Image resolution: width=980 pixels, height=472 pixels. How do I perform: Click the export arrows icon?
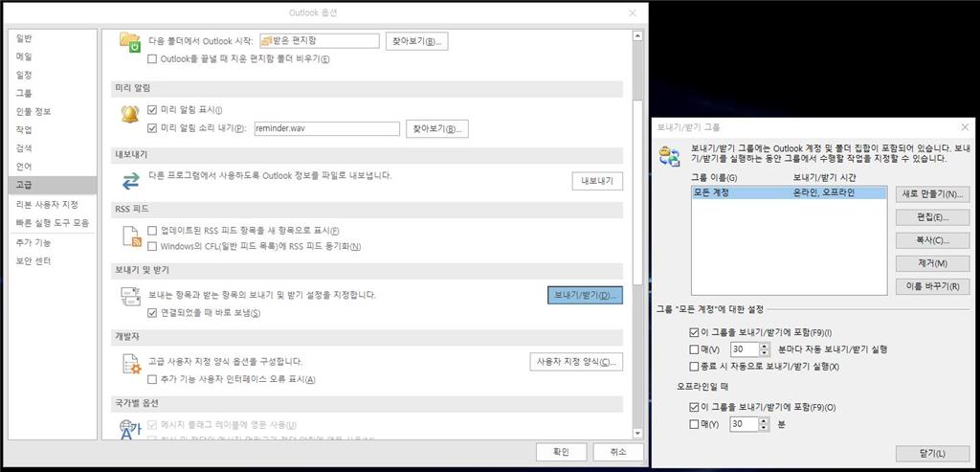130,181
